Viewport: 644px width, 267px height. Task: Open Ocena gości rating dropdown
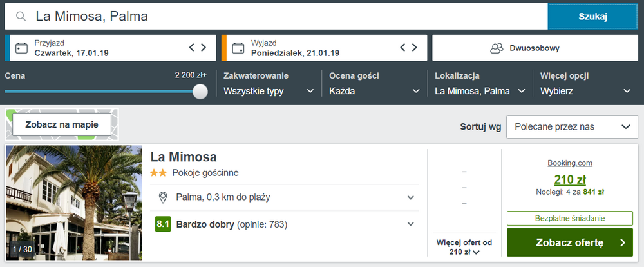point(375,91)
